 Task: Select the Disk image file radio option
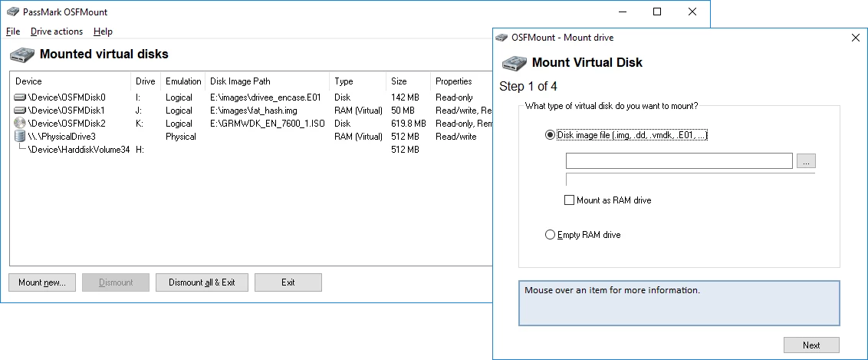coord(550,135)
